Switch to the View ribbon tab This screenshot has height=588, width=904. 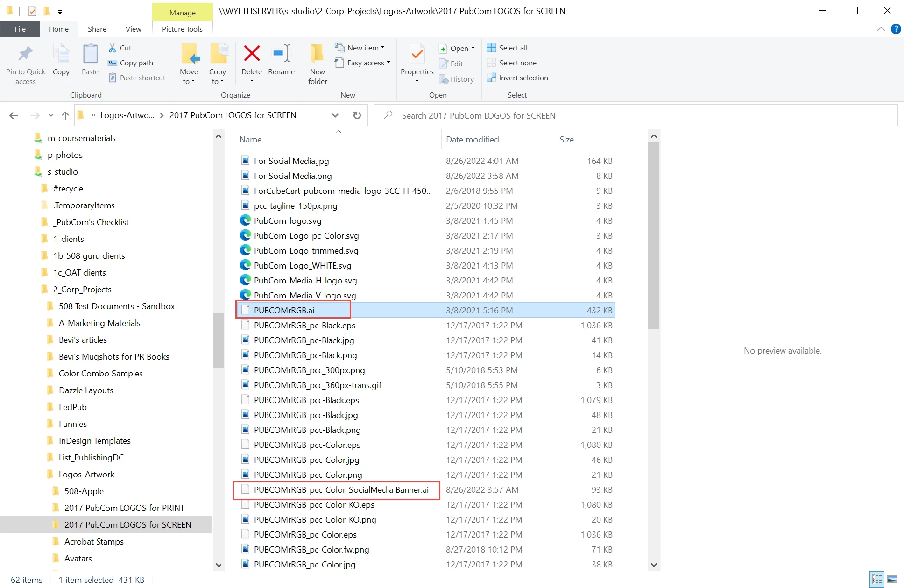coord(133,29)
